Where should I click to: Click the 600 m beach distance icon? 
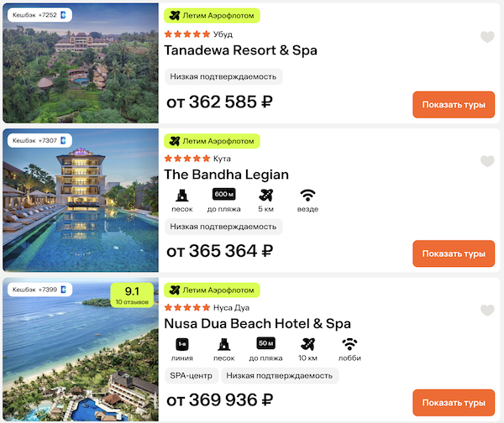pyautogui.click(x=223, y=195)
